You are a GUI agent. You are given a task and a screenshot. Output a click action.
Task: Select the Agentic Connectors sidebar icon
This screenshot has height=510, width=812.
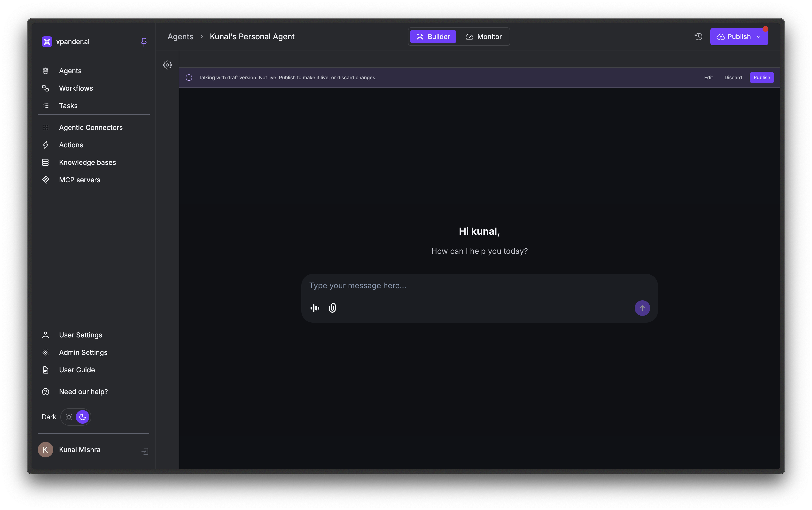pyautogui.click(x=46, y=127)
